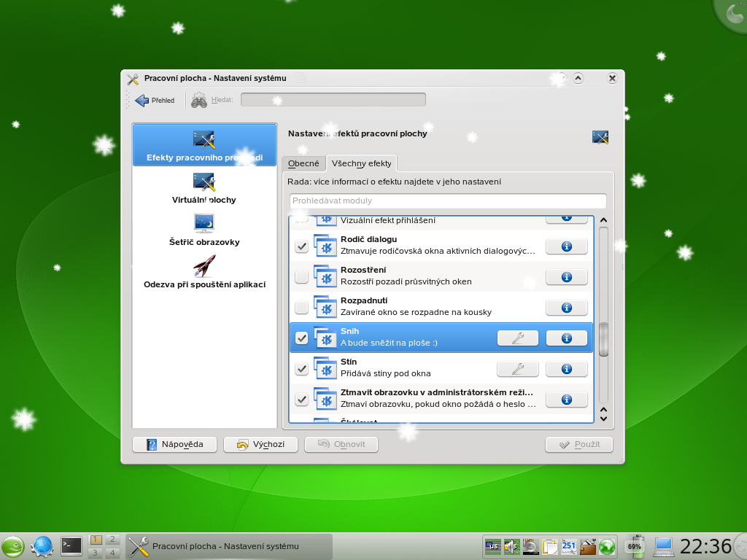Viewport: 747px width, 560px height.
Task: Enable the Rozostření effect checkbox
Action: (x=301, y=276)
